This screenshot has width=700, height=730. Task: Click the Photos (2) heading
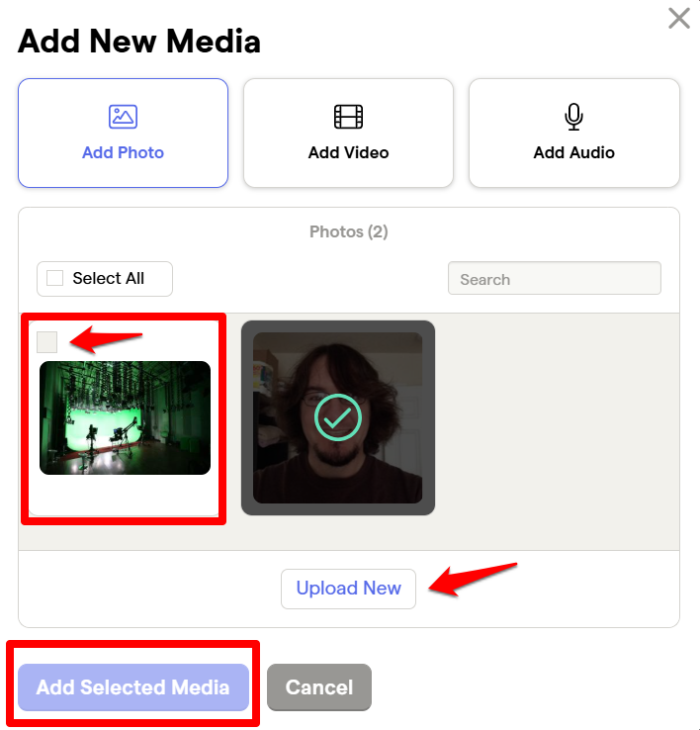(349, 231)
